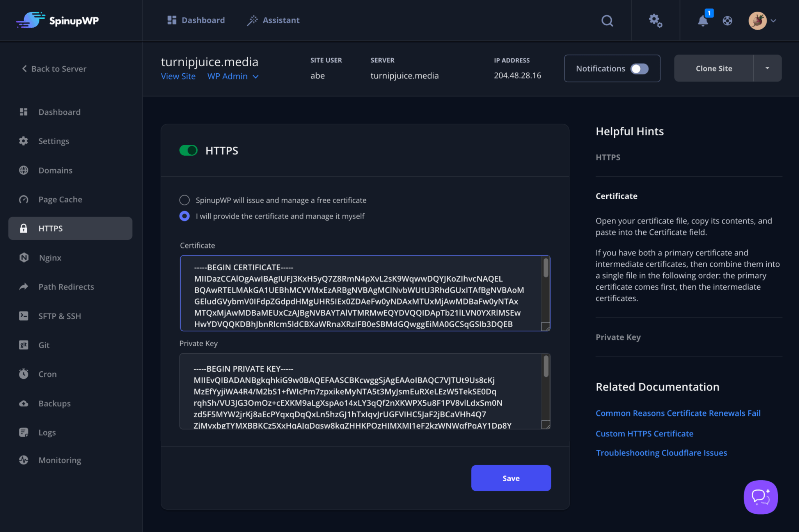Toggle the site Notifications switch

[x=639, y=69]
